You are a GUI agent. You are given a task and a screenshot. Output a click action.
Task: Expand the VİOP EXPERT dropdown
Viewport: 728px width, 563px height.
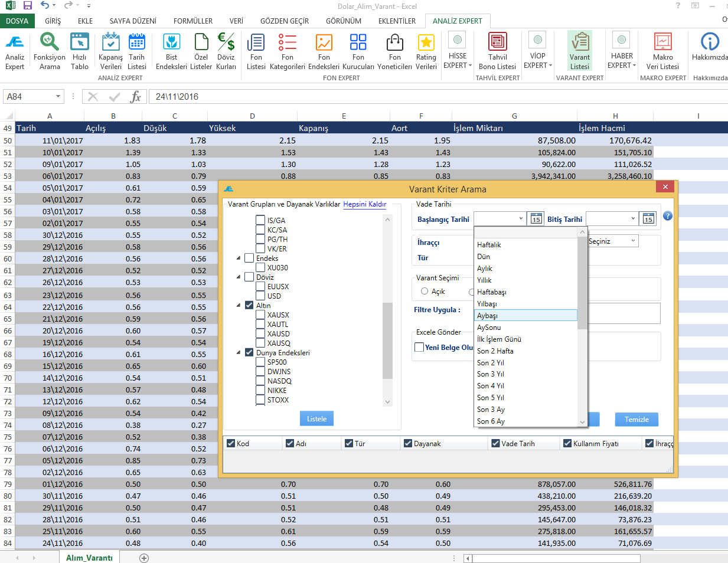538,51
